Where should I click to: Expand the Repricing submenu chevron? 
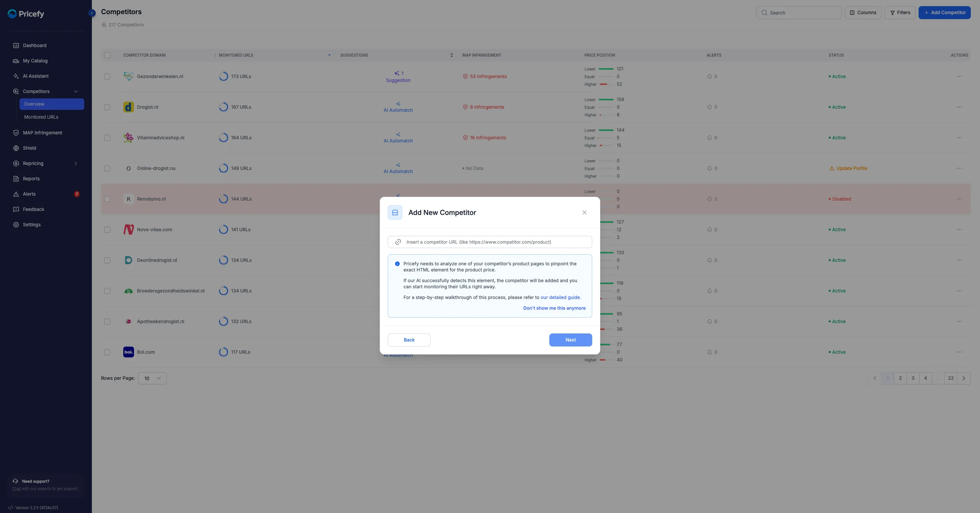click(76, 163)
